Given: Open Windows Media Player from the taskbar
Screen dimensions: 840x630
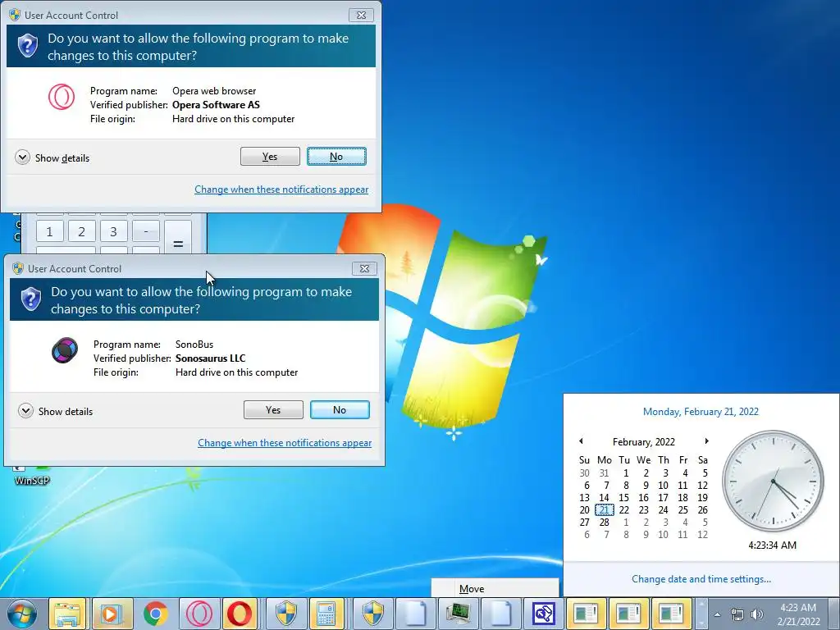Looking at the screenshot, I should tap(112, 614).
